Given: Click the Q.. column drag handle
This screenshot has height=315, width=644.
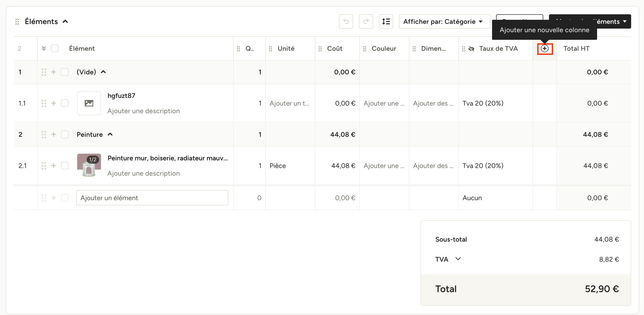Looking at the screenshot, I should [238, 49].
